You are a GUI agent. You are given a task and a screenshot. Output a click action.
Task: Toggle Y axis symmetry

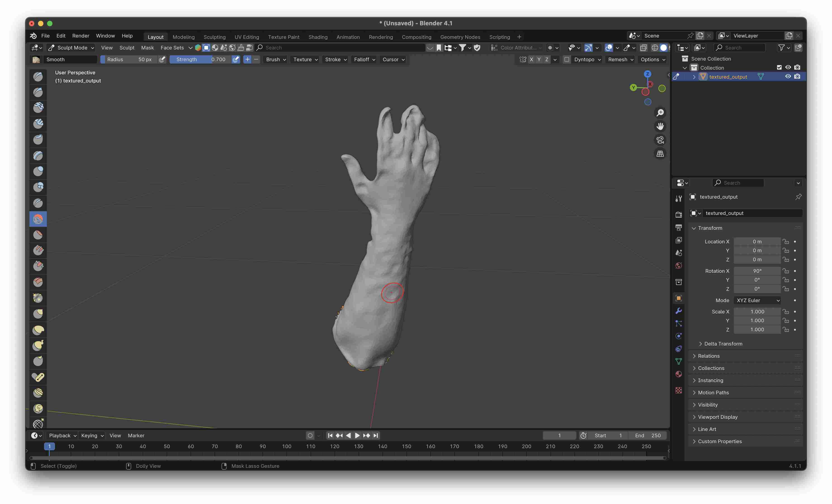pos(539,59)
